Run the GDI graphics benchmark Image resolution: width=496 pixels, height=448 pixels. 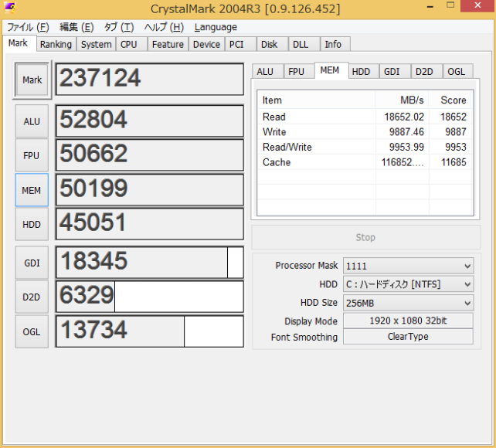(32, 263)
